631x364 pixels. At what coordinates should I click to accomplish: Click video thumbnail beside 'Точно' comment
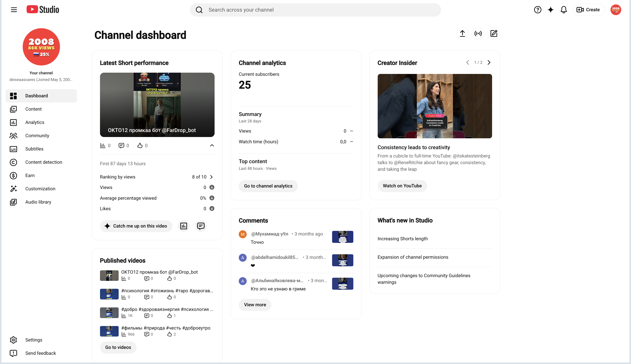(342, 237)
